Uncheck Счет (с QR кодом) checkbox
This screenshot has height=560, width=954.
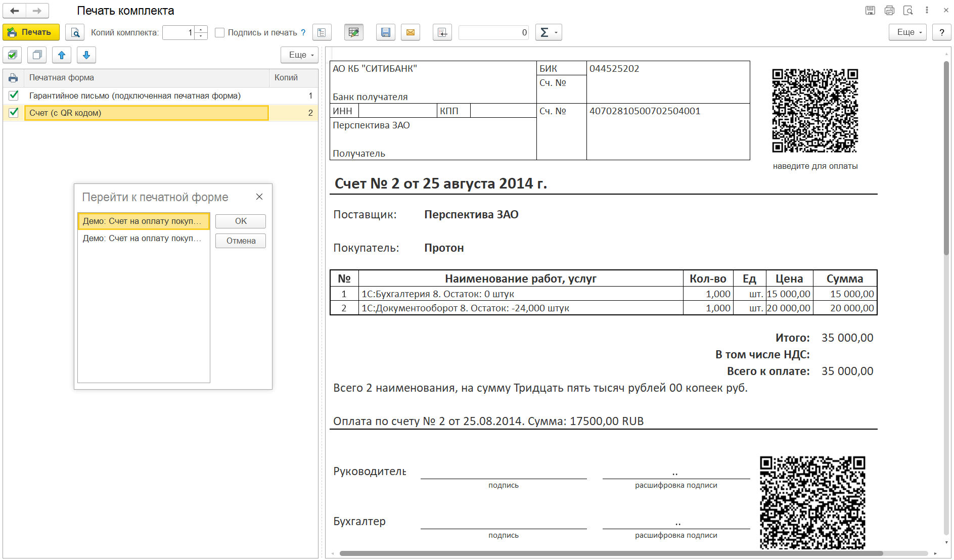[14, 112]
